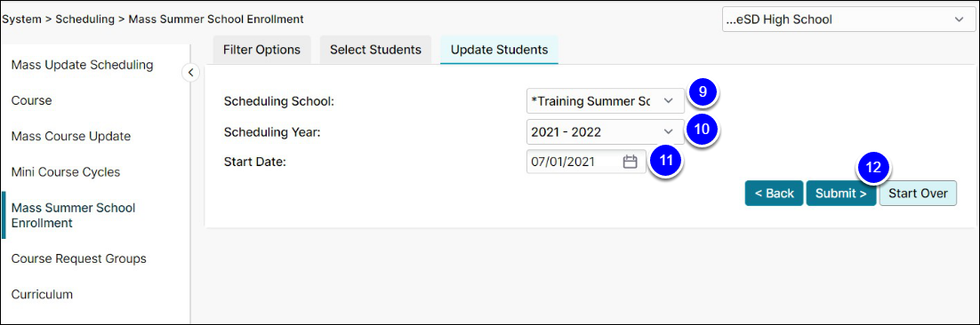Open Mass Update Scheduling in sidebar

83,65
